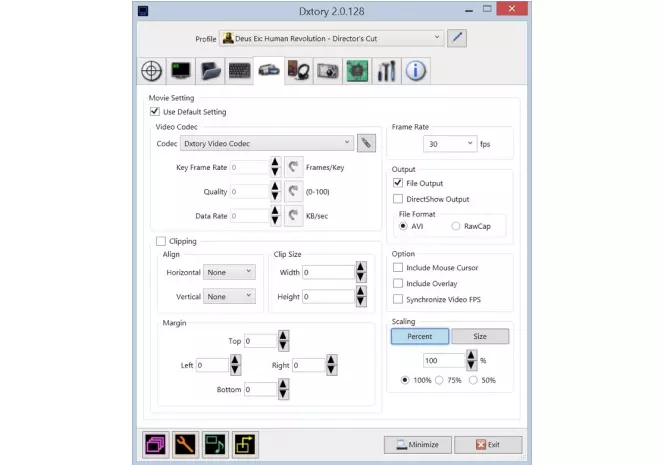Click the Exit button
Image resolution: width=664 pixels, height=465 pixels.
click(x=488, y=445)
